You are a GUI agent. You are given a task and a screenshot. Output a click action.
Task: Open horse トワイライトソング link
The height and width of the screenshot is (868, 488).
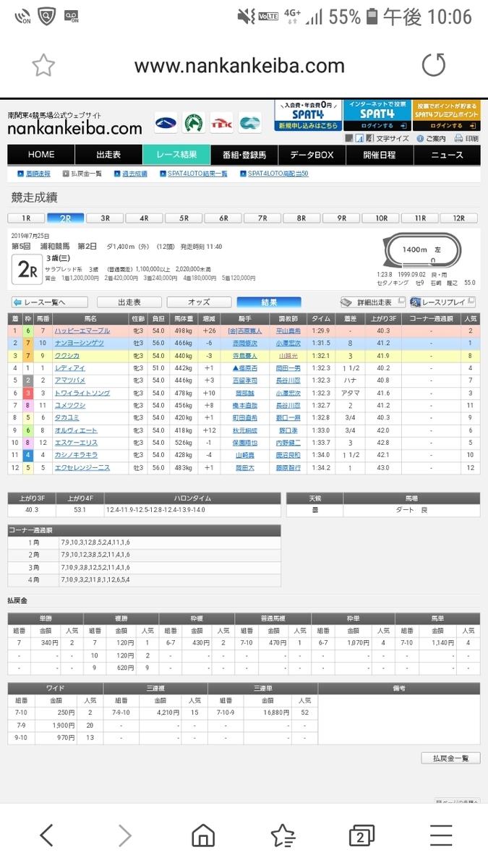(x=82, y=393)
